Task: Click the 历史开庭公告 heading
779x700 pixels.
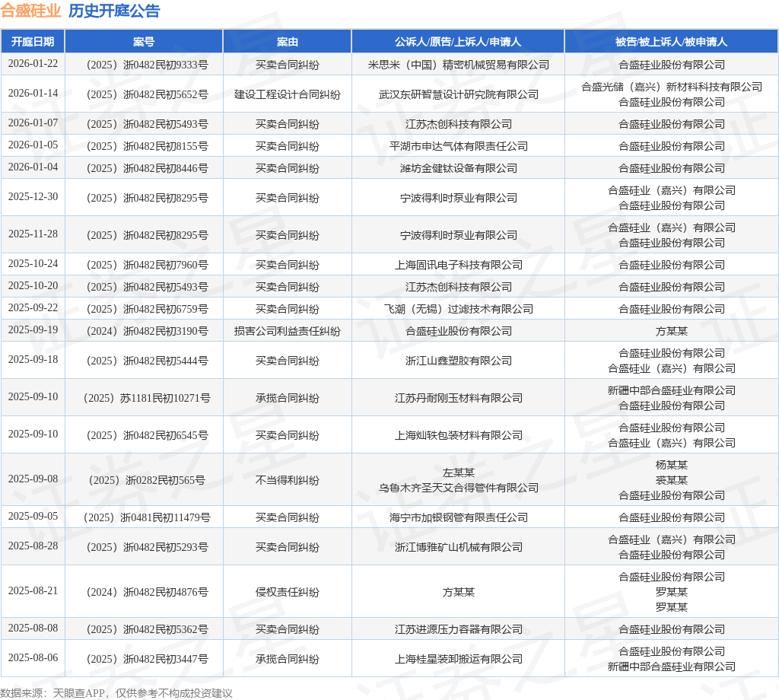Action: tap(114, 11)
